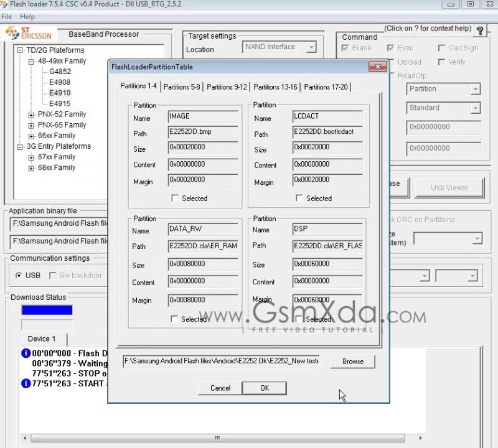
Task: Click the DATA_RW Name field
Action: tap(203, 229)
